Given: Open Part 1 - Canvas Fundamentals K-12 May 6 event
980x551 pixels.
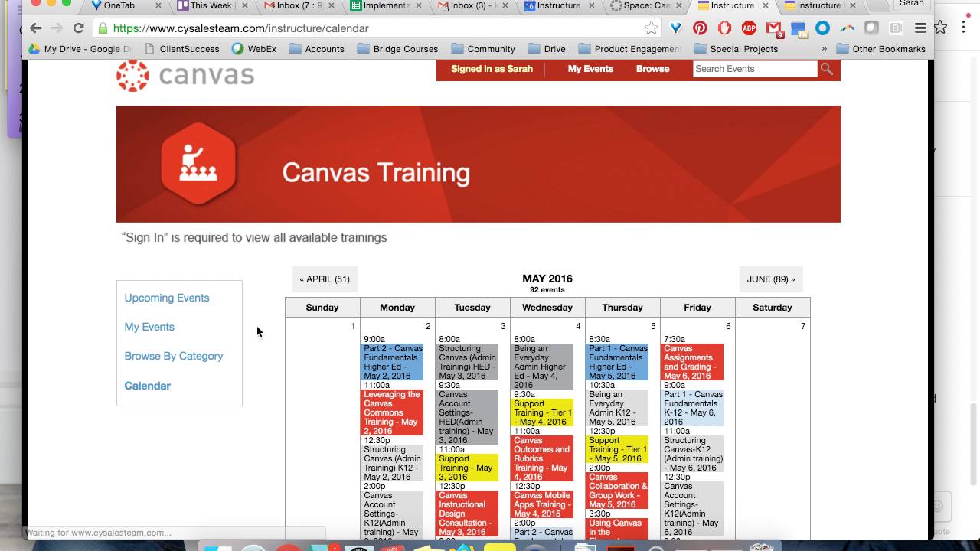Looking at the screenshot, I should [692, 408].
